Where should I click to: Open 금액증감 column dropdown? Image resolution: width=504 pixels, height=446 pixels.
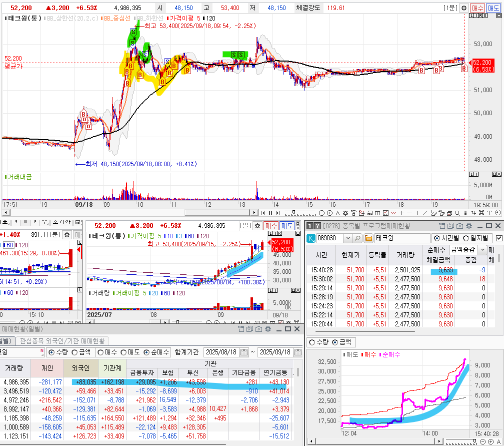pos(482,249)
